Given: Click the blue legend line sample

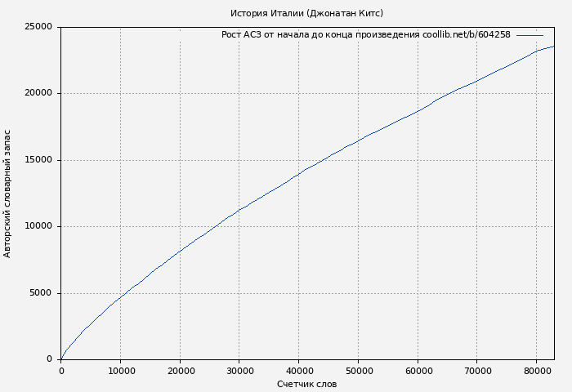Looking at the screenshot, I should (530, 35).
